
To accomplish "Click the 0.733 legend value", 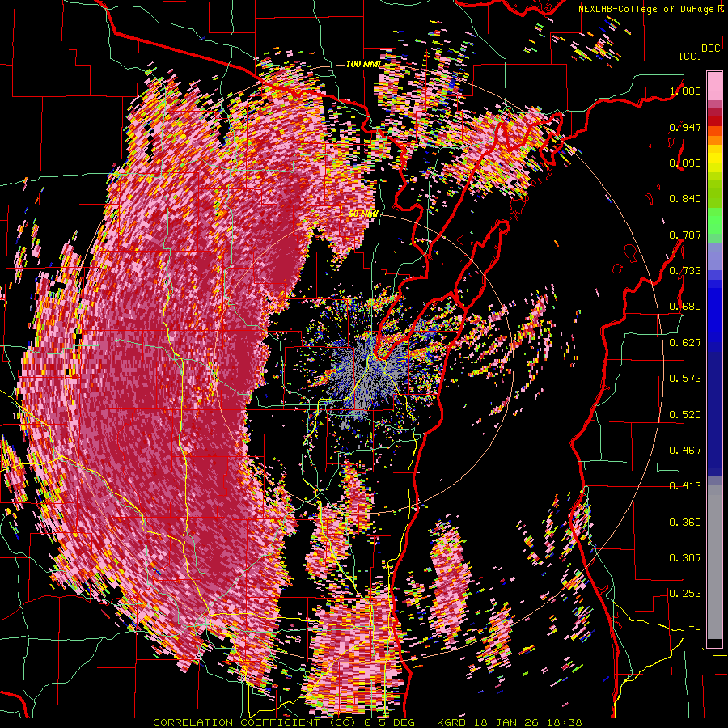I will tap(685, 271).
